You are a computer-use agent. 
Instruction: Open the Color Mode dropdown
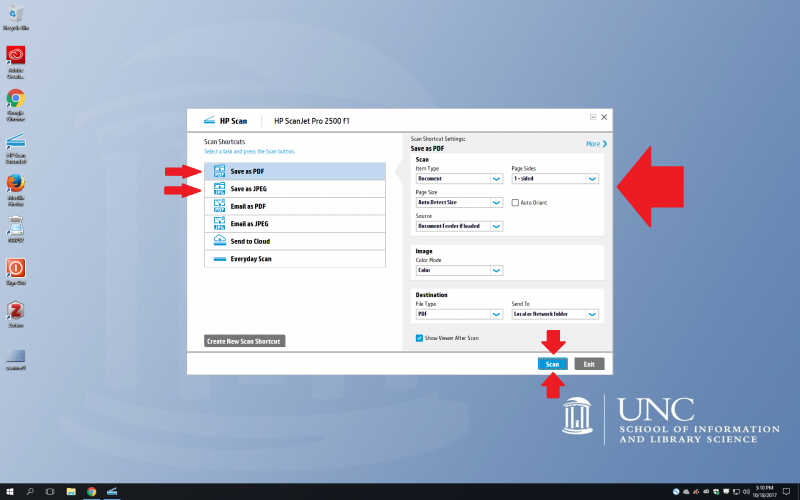(459, 270)
